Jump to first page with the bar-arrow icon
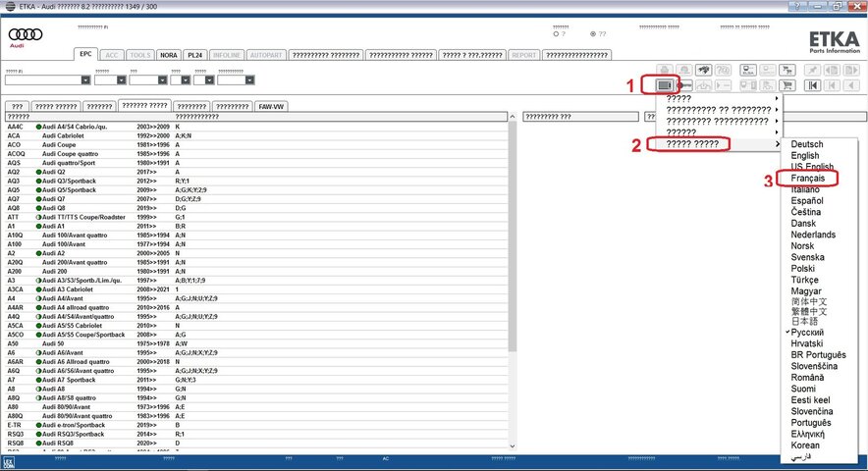 (813, 85)
